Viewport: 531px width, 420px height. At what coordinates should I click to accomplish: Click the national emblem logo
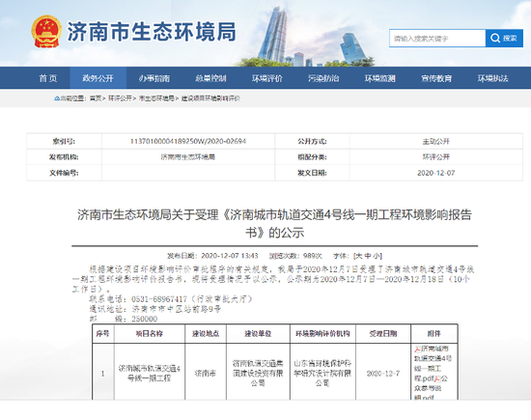pos(46,32)
